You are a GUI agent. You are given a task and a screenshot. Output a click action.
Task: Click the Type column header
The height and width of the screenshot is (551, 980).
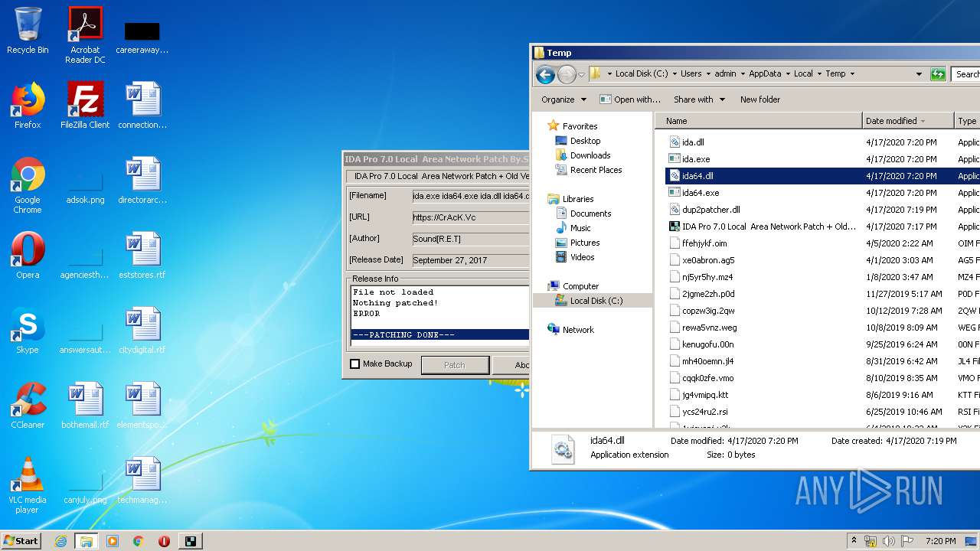click(967, 121)
